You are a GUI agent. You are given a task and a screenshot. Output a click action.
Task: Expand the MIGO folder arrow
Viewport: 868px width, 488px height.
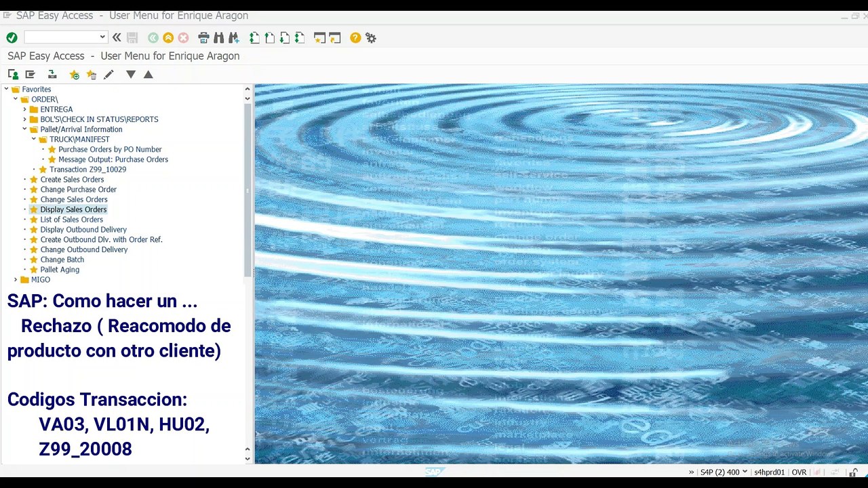tap(16, 279)
